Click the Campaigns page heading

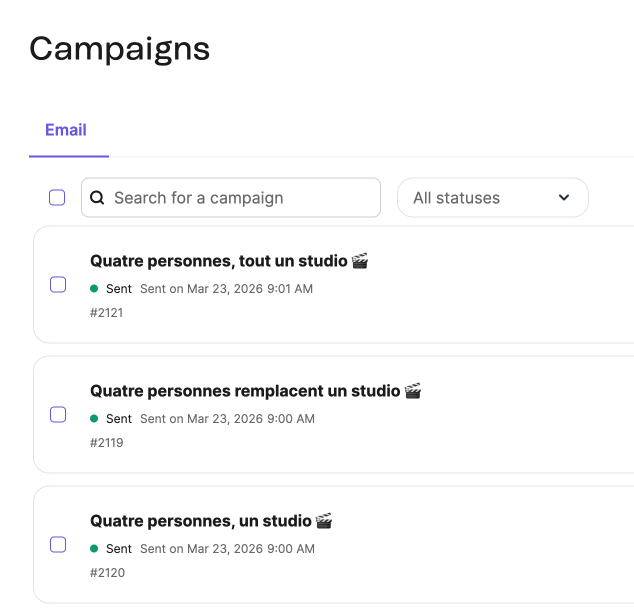[120, 48]
